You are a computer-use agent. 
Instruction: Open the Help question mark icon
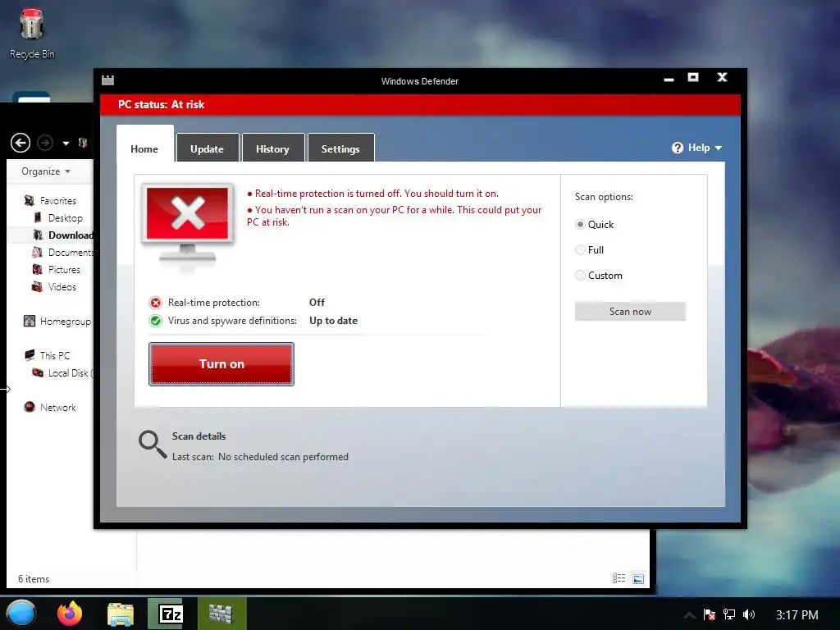pos(677,148)
